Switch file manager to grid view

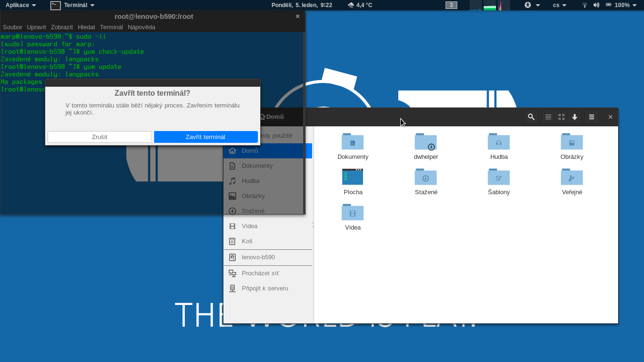point(561,117)
